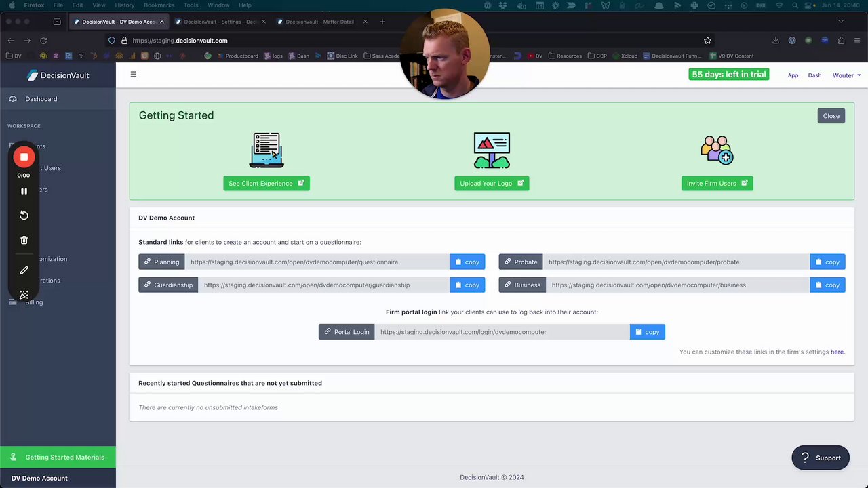The height and width of the screenshot is (488, 868).
Task: Copy the Probate link
Action: point(827,262)
